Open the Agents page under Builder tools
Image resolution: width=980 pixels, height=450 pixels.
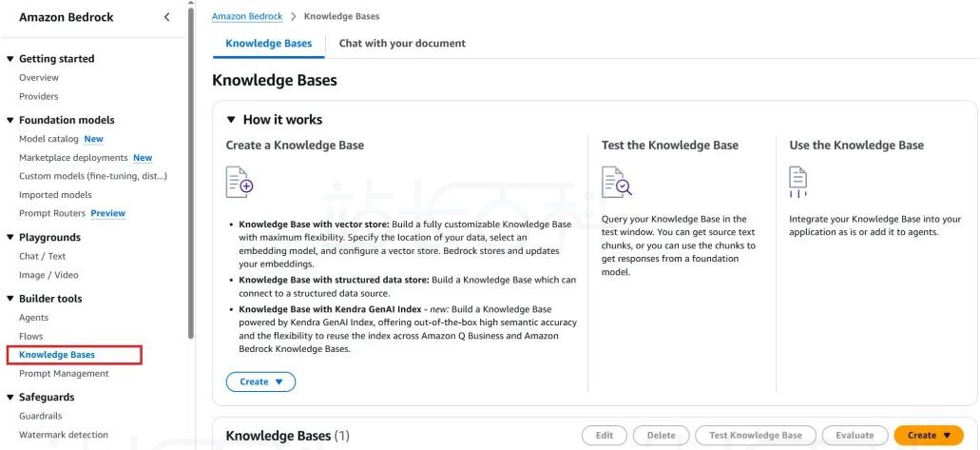tap(33, 318)
